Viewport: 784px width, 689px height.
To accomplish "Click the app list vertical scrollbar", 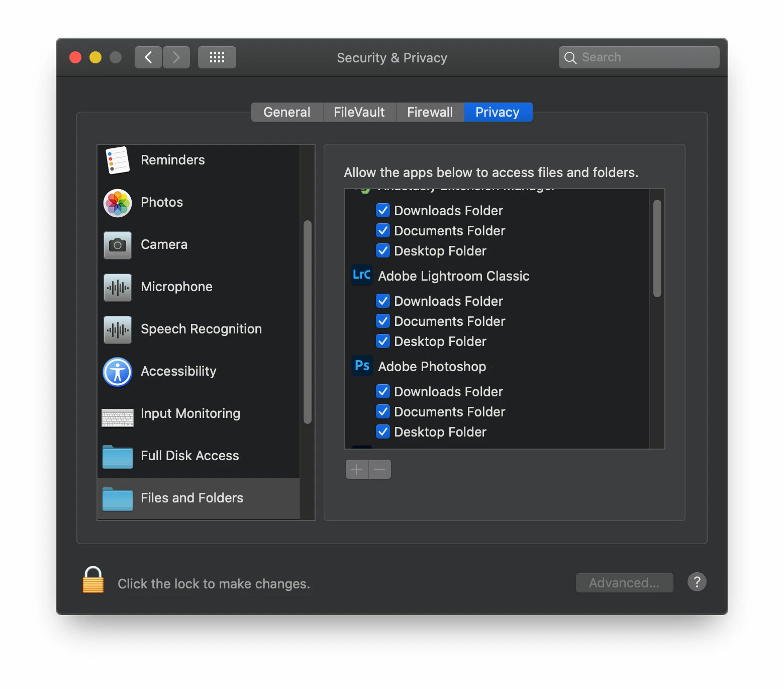I will click(x=657, y=248).
